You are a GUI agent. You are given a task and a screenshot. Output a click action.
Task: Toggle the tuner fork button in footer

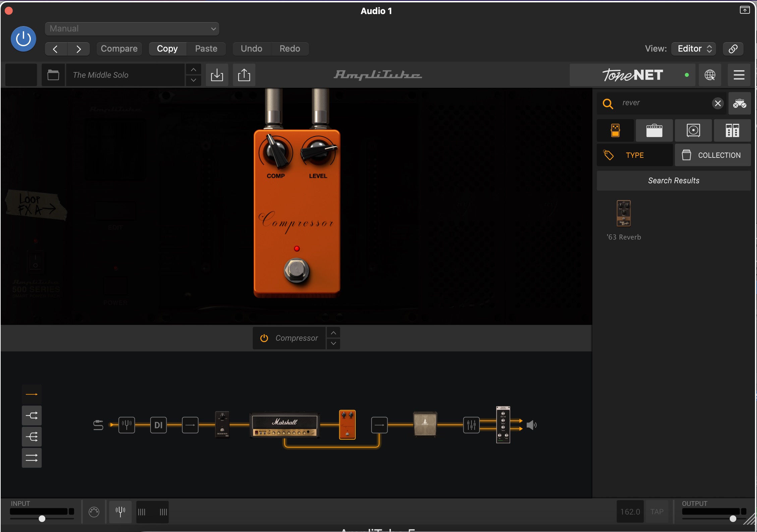(x=120, y=512)
